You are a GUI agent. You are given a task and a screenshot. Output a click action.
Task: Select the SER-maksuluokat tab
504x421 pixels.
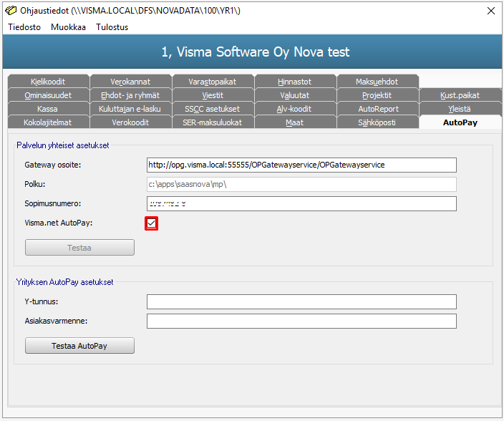coord(213,122)
